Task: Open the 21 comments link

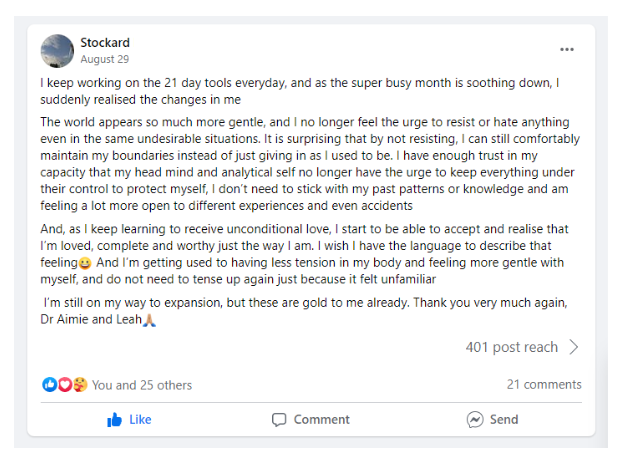Action: (543, 385)
